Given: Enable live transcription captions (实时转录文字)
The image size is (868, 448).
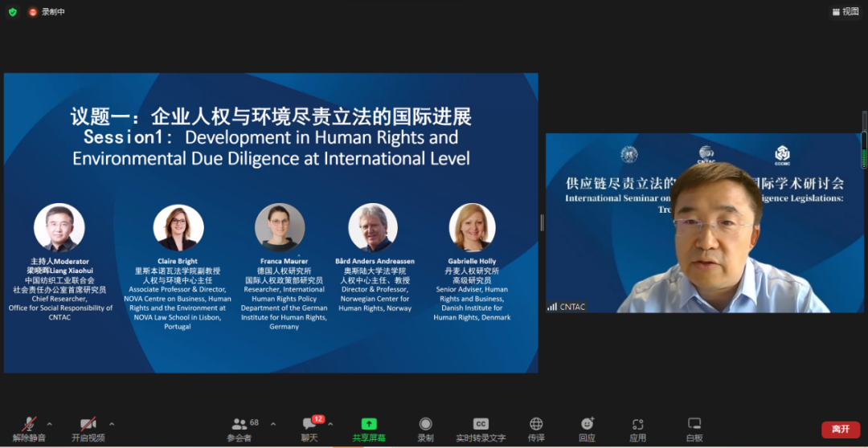Looking at the screenshot, I should point(481,429).
